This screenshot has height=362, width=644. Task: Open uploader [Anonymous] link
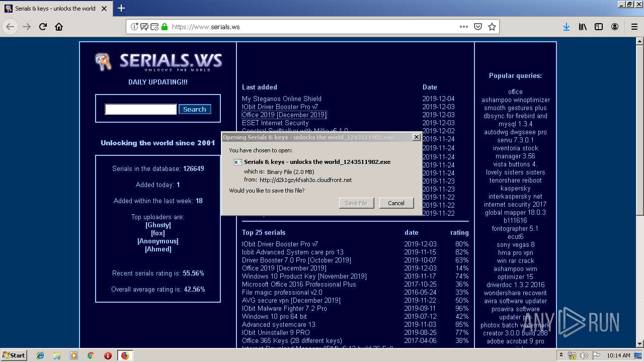click(x=158, y=241)
